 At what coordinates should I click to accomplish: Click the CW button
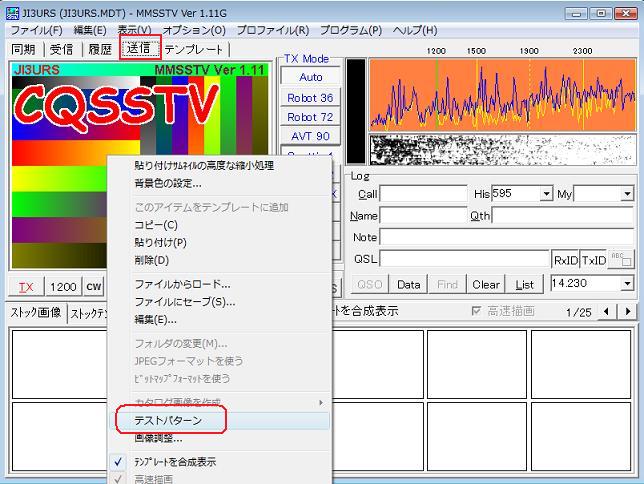click(x=94, y=287)
